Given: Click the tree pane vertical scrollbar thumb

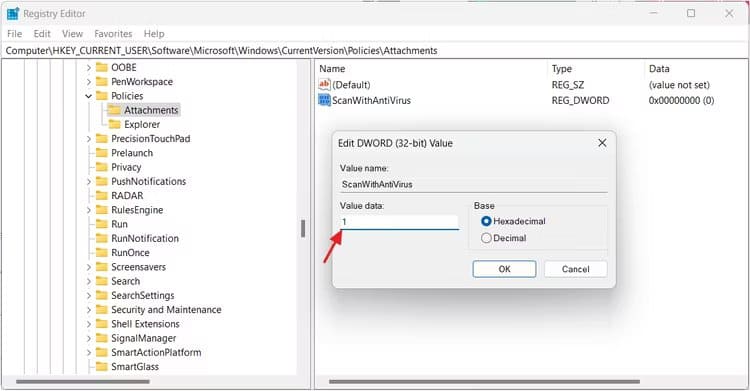Looking at the screenshot, I should click(303, 229).
